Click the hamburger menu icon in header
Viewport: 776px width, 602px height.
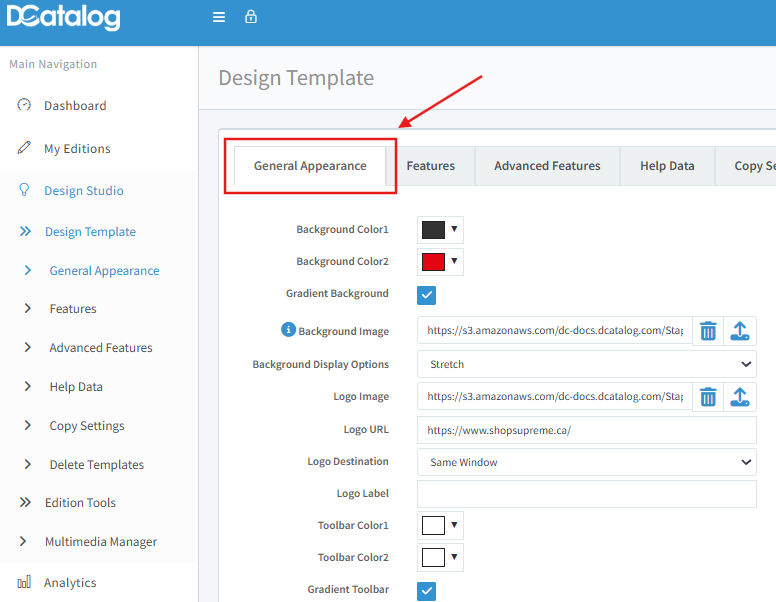coord(219,17)
